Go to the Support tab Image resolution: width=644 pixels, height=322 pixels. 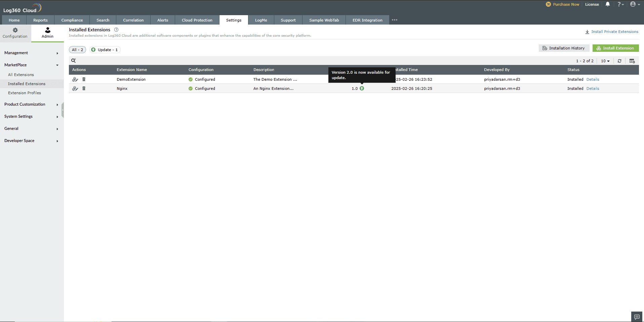[x=288, y=20]
